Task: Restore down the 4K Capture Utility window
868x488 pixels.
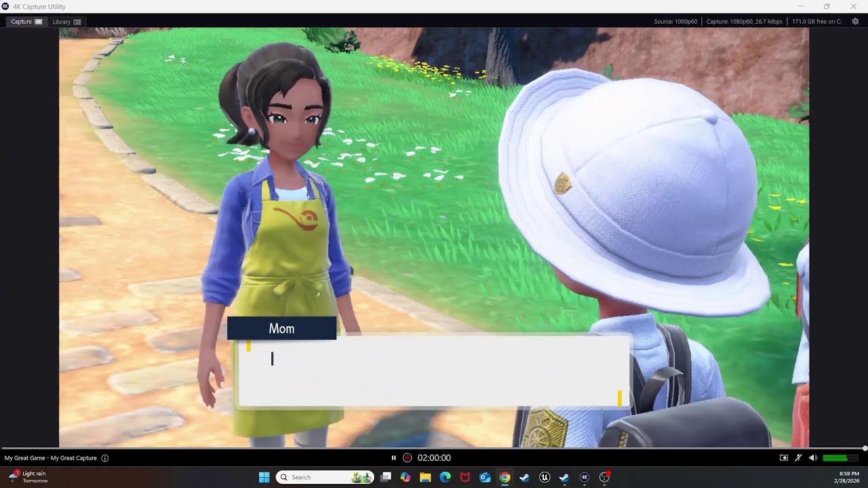Action: pyautogui.click(x=827, y=6)
